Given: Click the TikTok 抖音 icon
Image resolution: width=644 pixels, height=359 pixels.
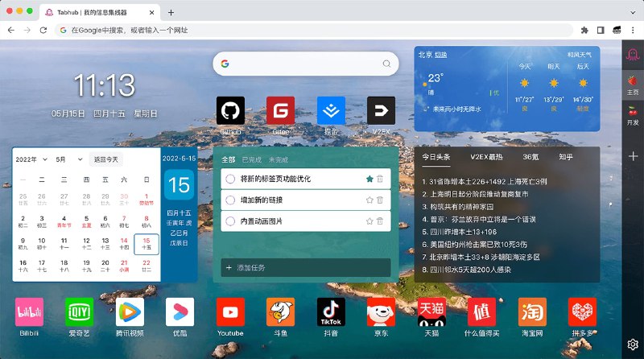Looking at the screenshot, I should tap(331, 312).
